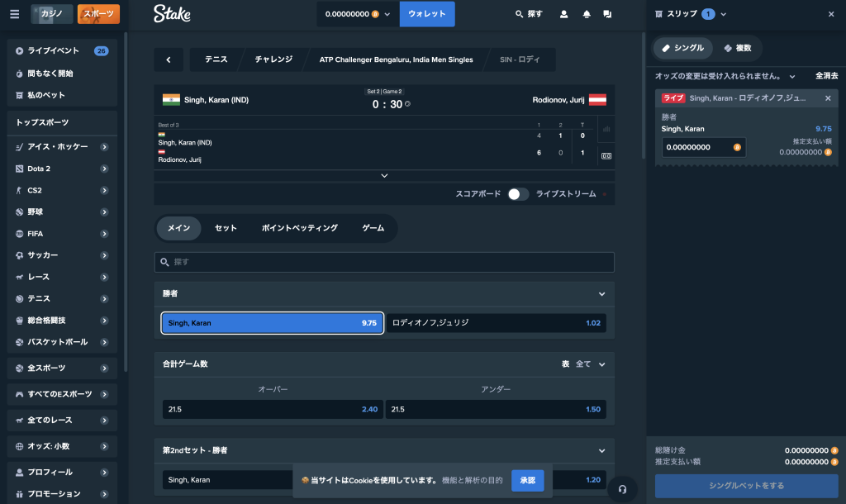The width and height of the screenshot is (846, 504).
Task: Select the シングル bet slip tab
Action: click(683, 48)
